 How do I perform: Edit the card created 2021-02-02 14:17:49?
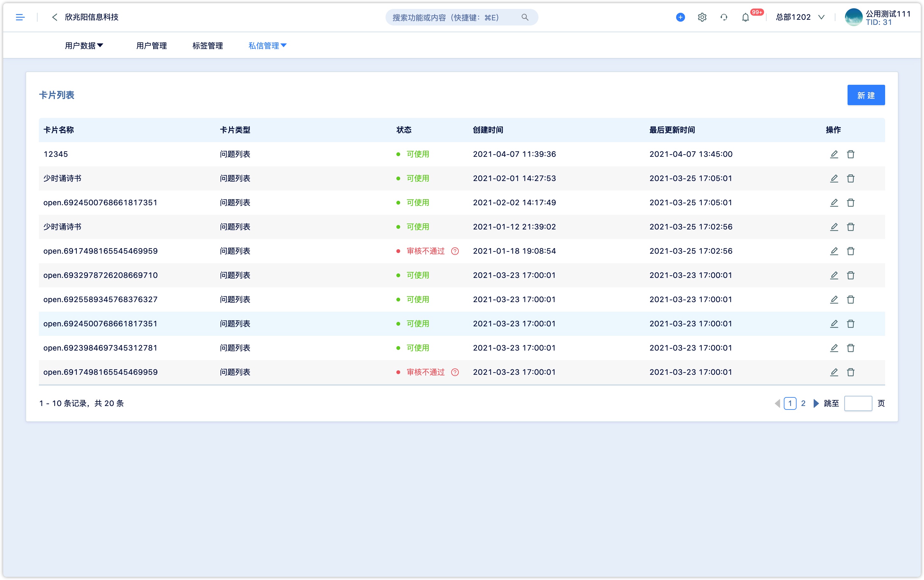pyautogui.click(x=834, y=203)
